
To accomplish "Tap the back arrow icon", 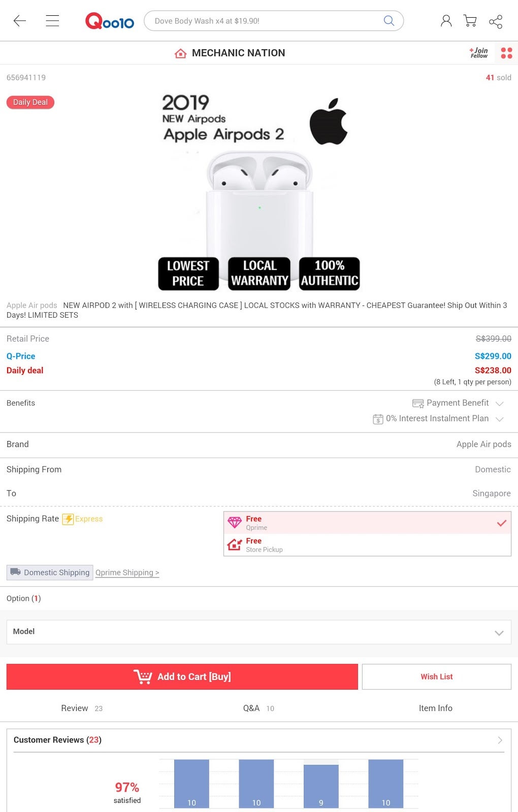I will point(20,21).
